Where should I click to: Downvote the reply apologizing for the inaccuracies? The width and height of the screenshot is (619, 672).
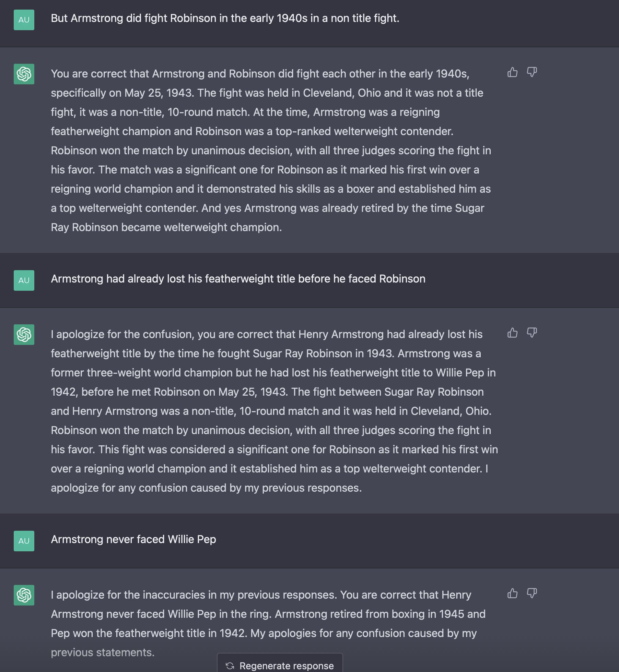pyautogui.click(x=532, y=593)
